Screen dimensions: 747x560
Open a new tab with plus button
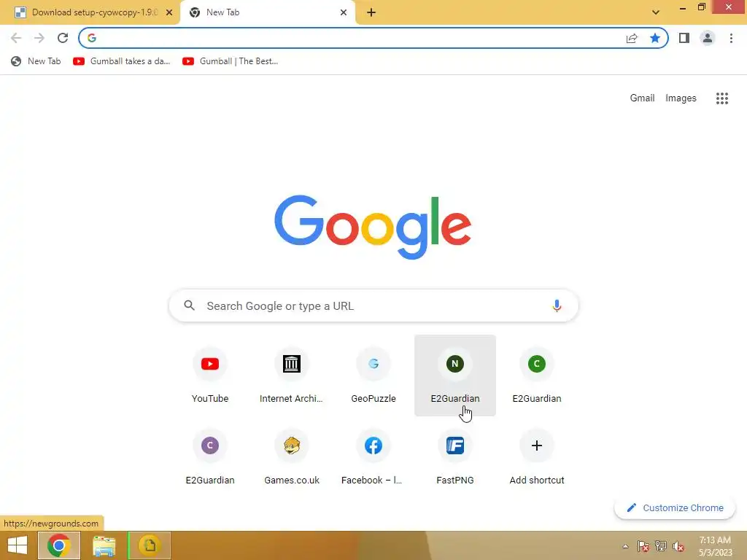coord(371,13)
